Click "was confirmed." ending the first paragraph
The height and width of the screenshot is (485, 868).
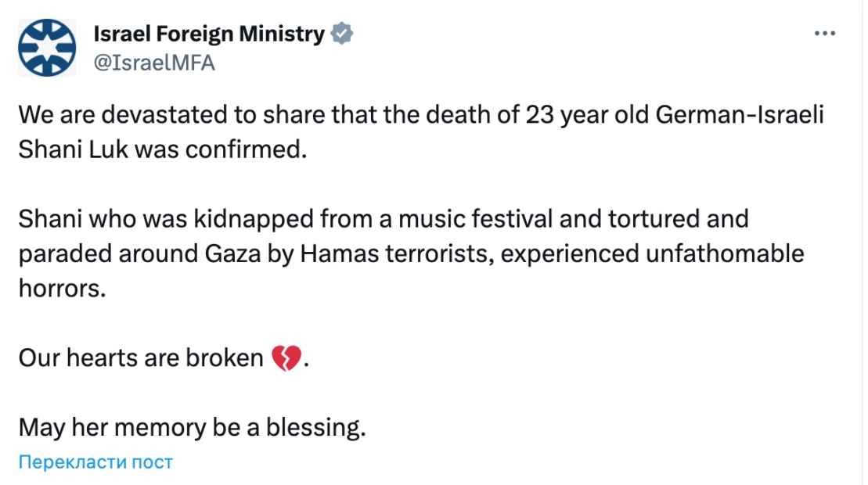(x=221, y=149)
